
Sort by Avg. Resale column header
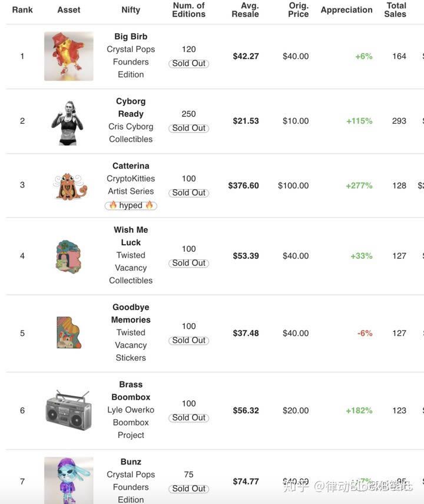tap(245, 10)
